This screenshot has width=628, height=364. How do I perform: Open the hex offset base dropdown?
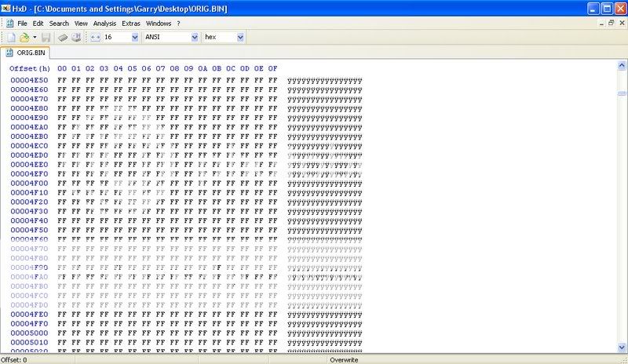[x=240, y=37]
